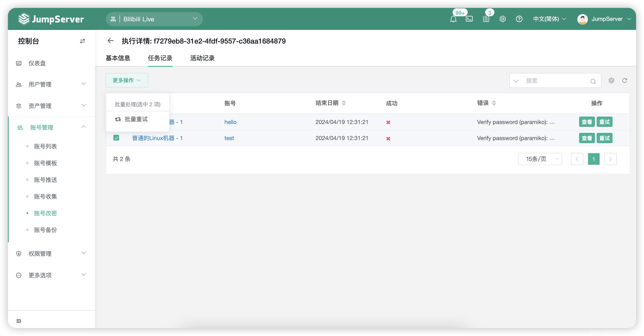Refresh the task records table

click(x=624, y=80)
